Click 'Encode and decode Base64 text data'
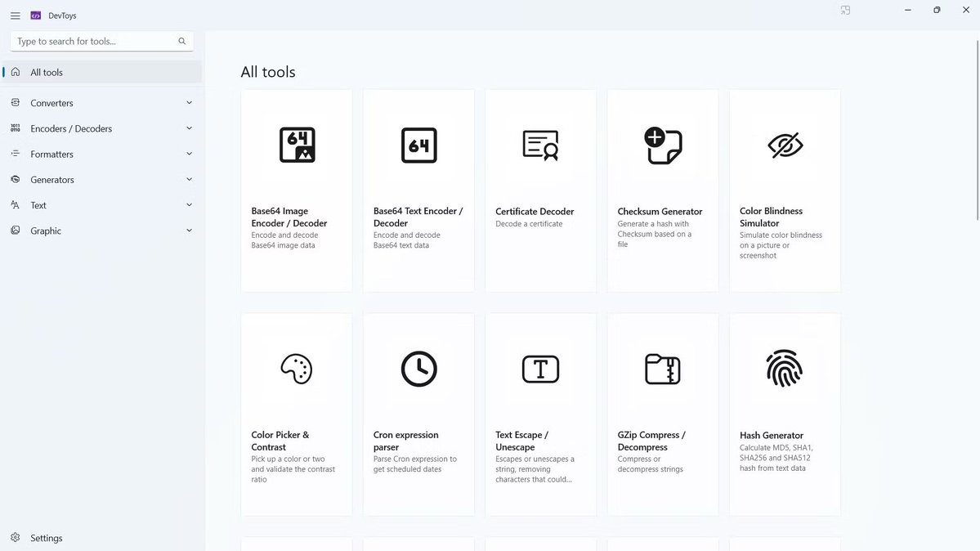980x551 pixels. click(407, 240)
